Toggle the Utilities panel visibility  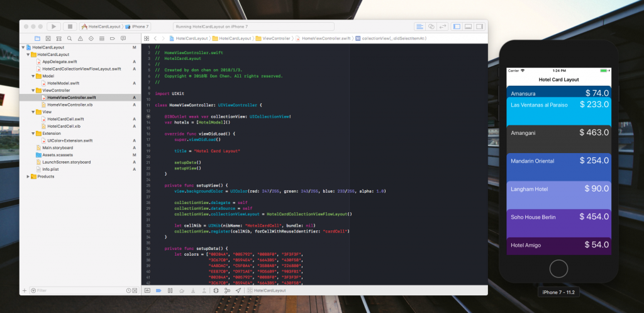coord(479,26)
